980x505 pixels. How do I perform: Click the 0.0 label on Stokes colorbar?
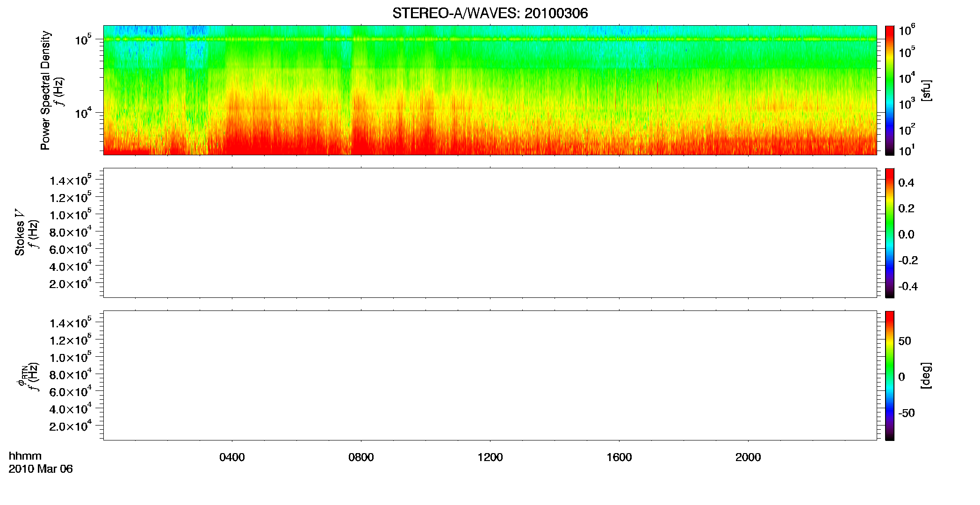click(906, 234)
